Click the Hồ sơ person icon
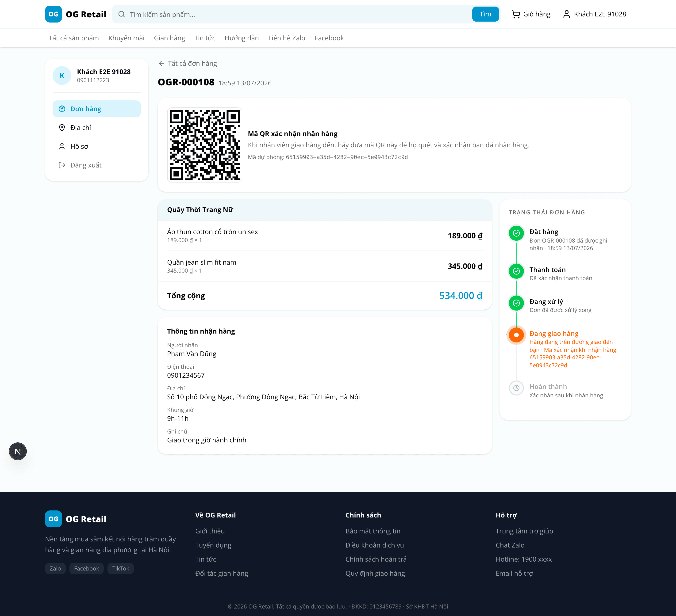676x616 pixels. 62,146
